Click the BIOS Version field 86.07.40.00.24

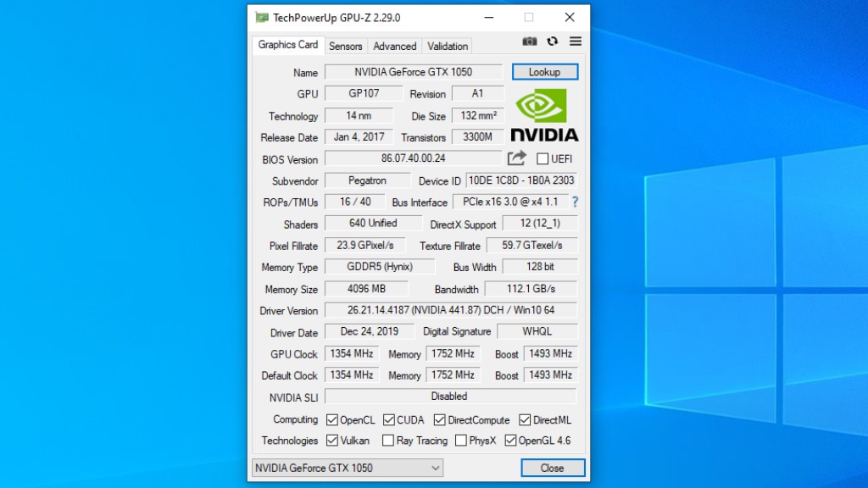tap(414, 158)
